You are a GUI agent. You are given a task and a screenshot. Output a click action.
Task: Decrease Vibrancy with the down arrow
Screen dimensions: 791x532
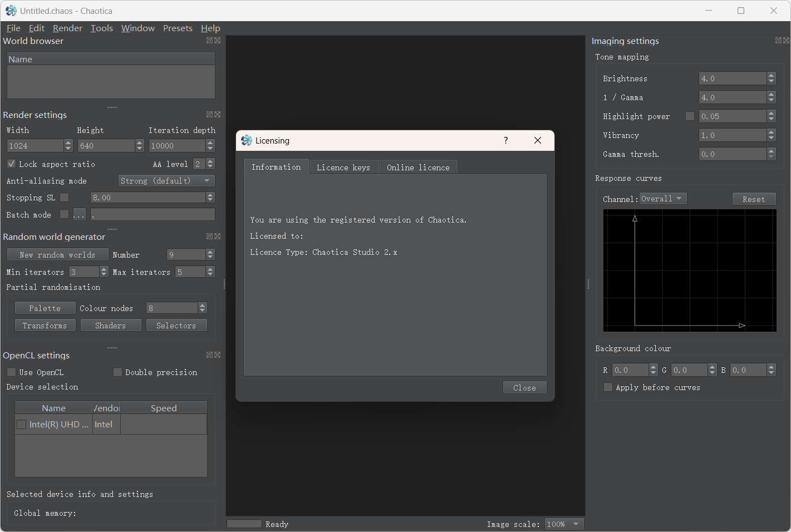click(772, 138)
